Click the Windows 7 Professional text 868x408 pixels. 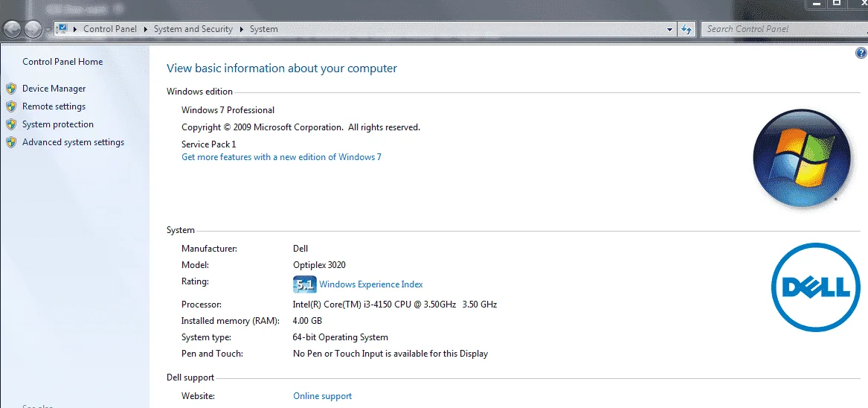tap(228, 109)
